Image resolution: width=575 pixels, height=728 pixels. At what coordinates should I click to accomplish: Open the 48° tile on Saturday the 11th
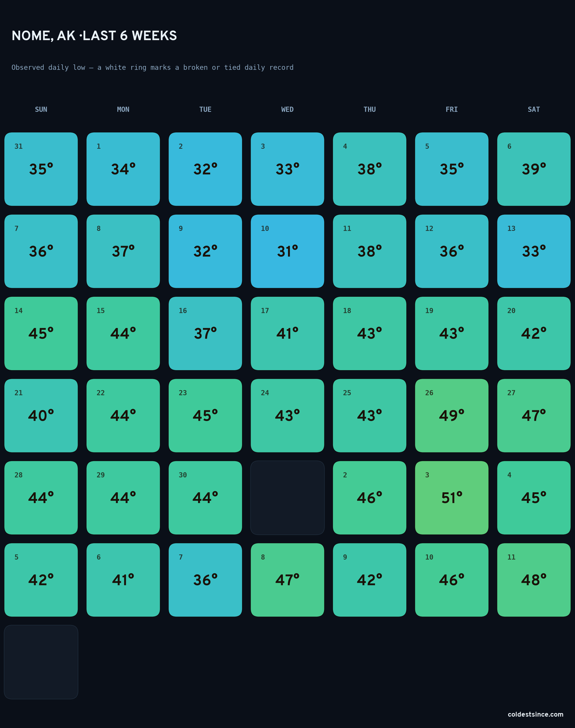(534, 580)
